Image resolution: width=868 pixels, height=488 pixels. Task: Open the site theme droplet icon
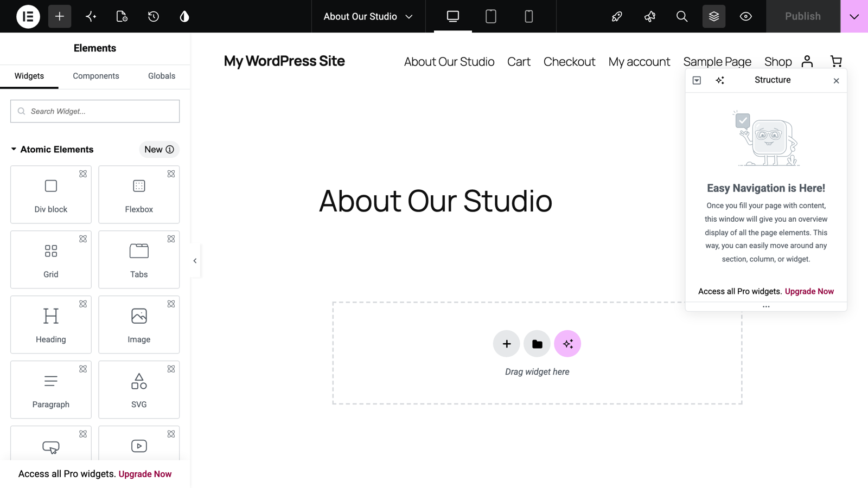pyautogui.click(x=184, y=16)
